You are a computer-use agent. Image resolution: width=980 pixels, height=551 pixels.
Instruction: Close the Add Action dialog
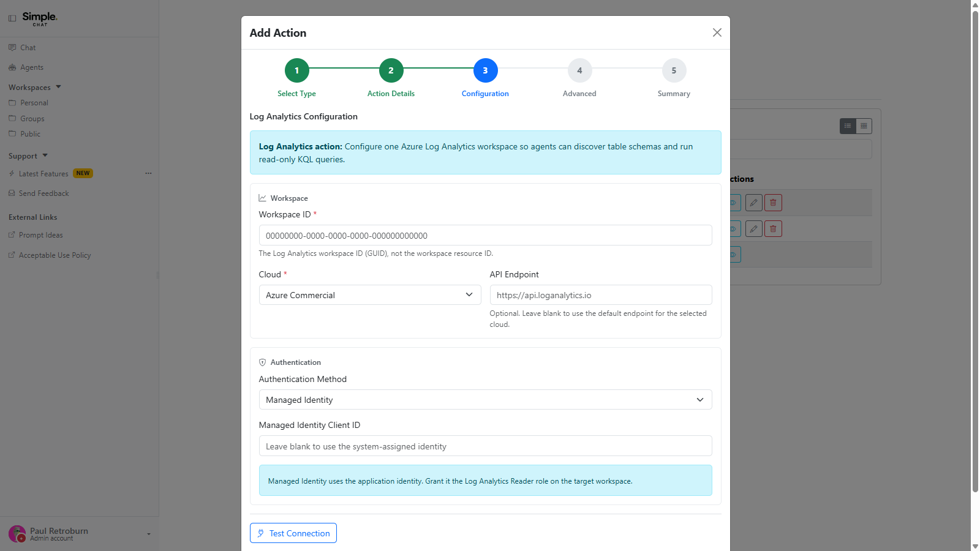point(717,32)
